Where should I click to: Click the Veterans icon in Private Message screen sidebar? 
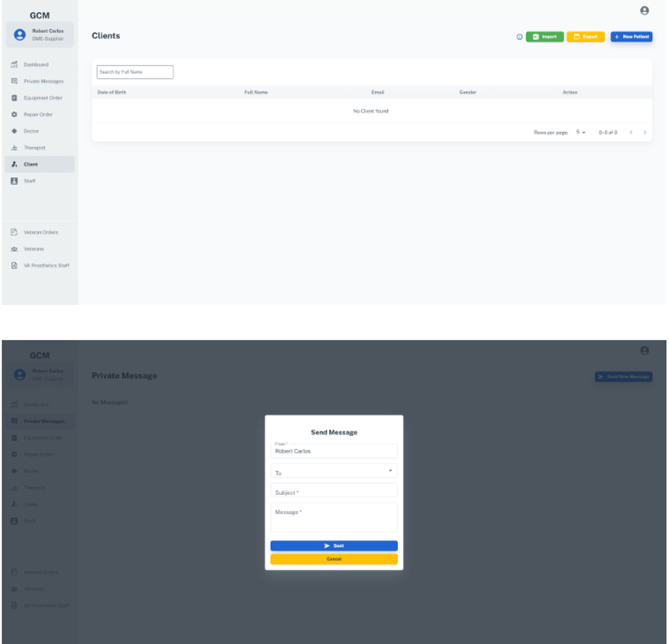point(14,589)
